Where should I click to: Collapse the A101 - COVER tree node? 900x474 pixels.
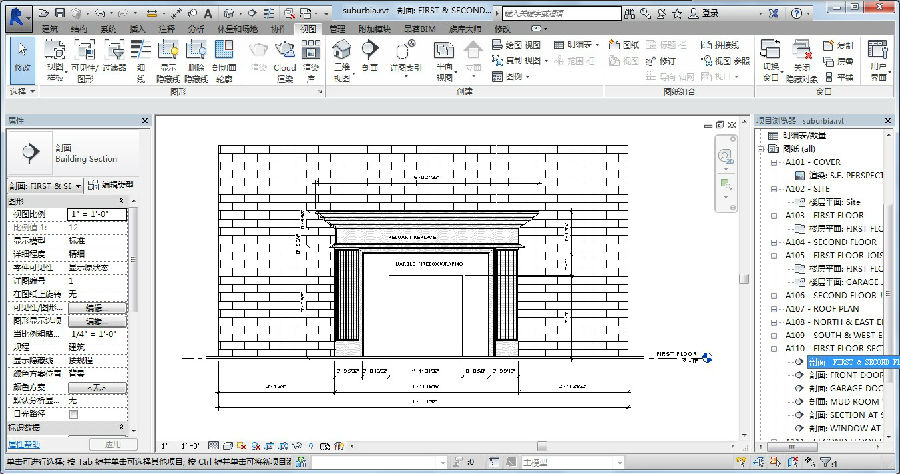(x=773, y=162)
